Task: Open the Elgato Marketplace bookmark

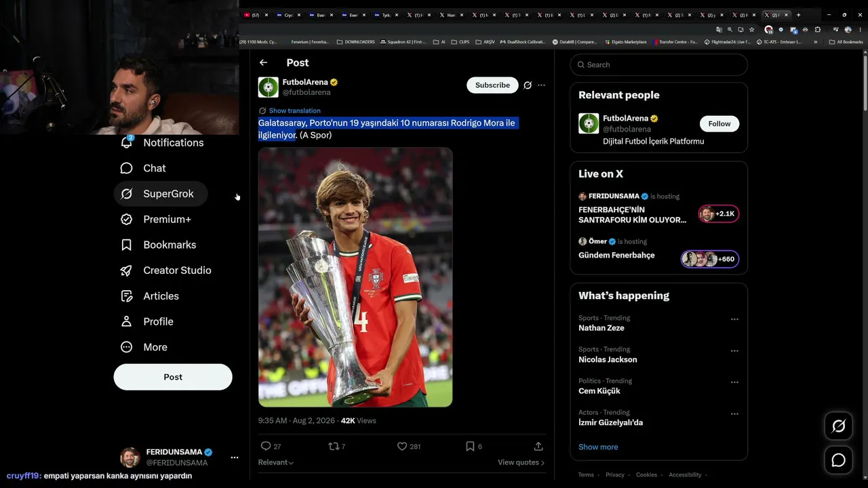Action: pyautogui.click(x=626, y=42)
